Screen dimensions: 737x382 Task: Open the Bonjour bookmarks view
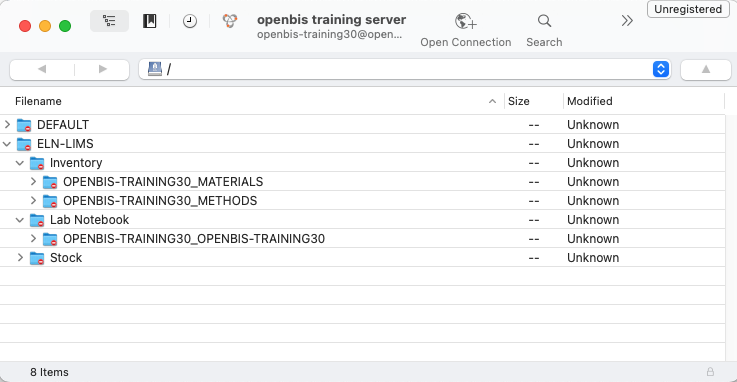click(230, 21)
